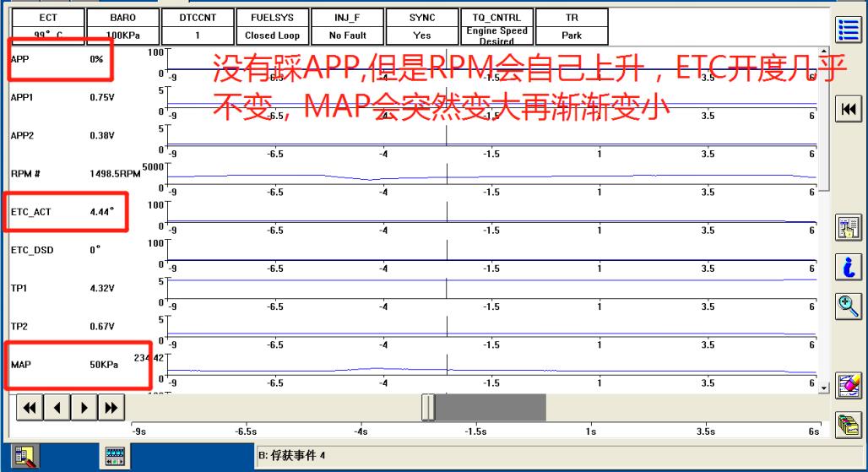Image resolution: width=868 pixels, height=472 pixels.
Task: Click the RPM graph trace area
Action: [x=492, y=174]
